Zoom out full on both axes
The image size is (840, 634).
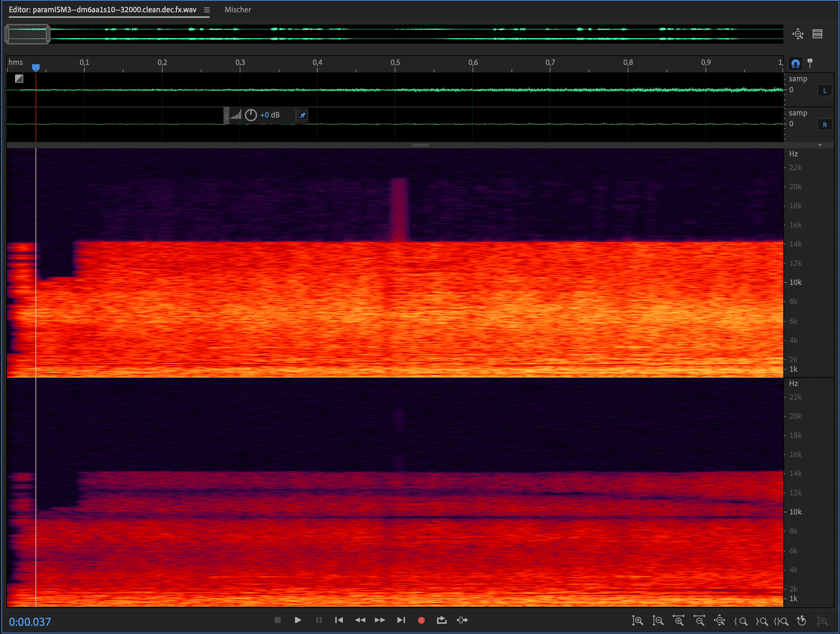click(719, 620)
